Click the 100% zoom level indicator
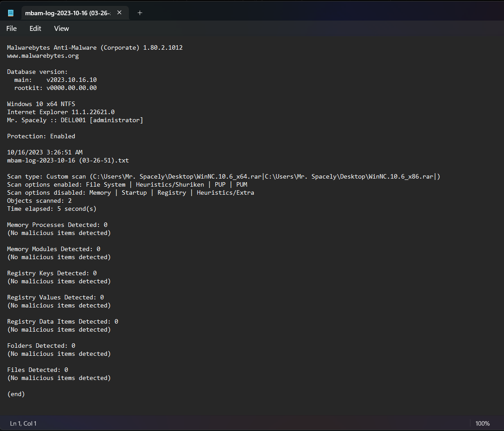This screenshot has width=504, height=431. point(483,423)
